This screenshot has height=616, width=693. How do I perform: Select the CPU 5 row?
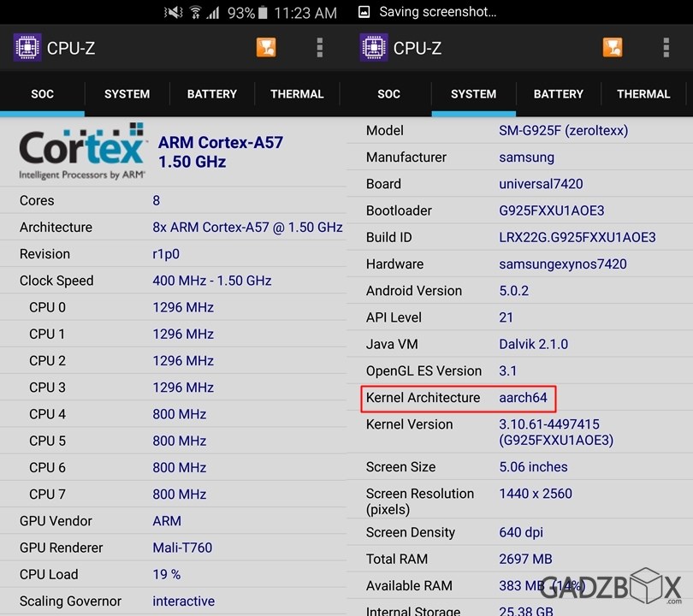pos(173,441)
